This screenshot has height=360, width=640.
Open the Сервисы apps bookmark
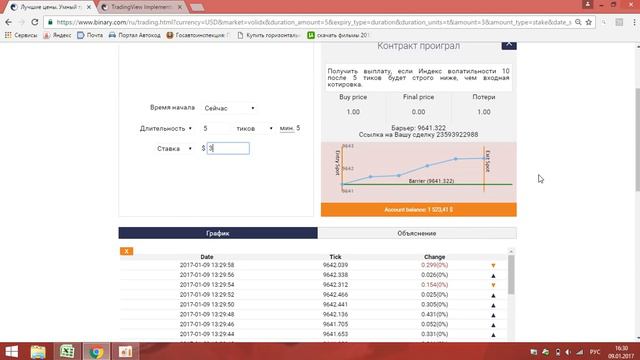(x=21, y=36)
